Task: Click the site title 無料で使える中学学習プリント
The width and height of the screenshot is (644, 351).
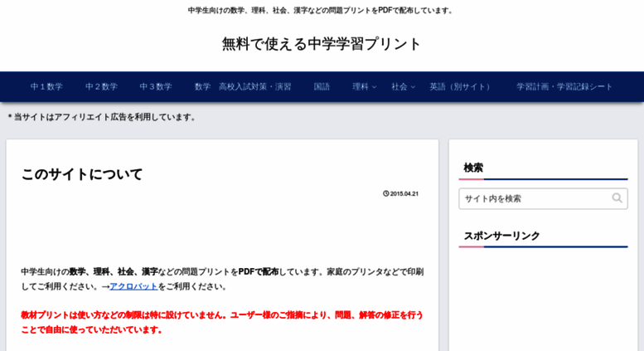Action: tap(322, 44)
